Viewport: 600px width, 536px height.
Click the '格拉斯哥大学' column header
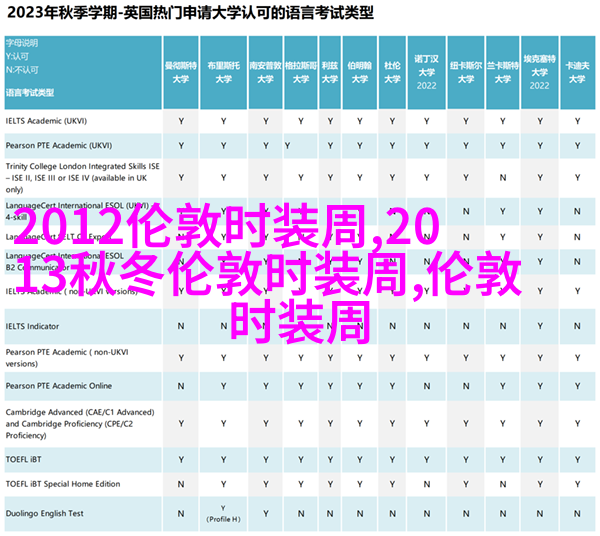[301, 72]
